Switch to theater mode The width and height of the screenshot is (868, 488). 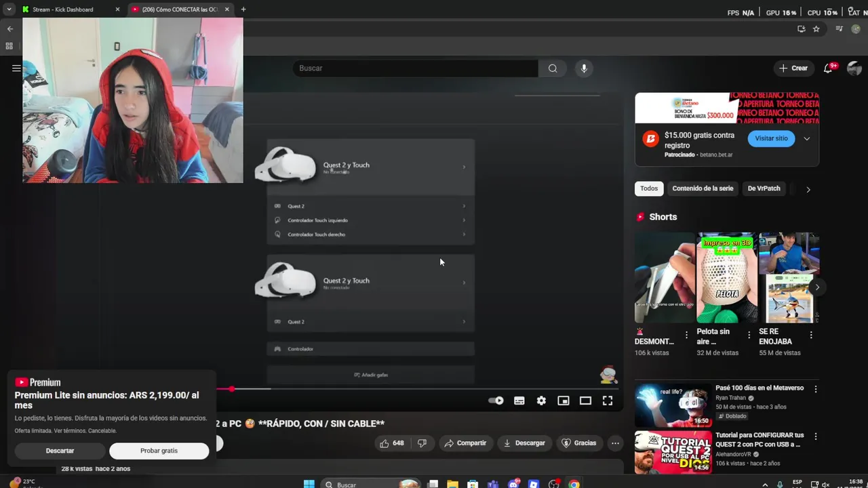click(585, 401)
